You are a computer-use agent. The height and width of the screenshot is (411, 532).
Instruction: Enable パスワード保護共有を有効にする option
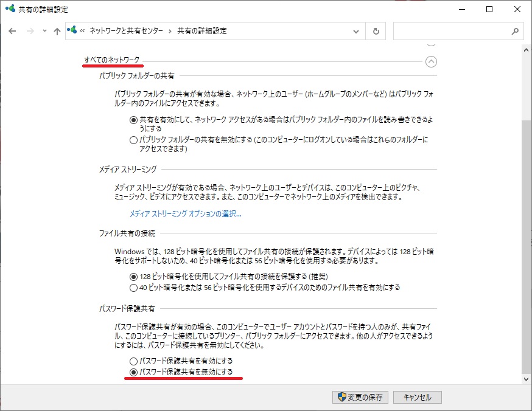pos(134,361)
